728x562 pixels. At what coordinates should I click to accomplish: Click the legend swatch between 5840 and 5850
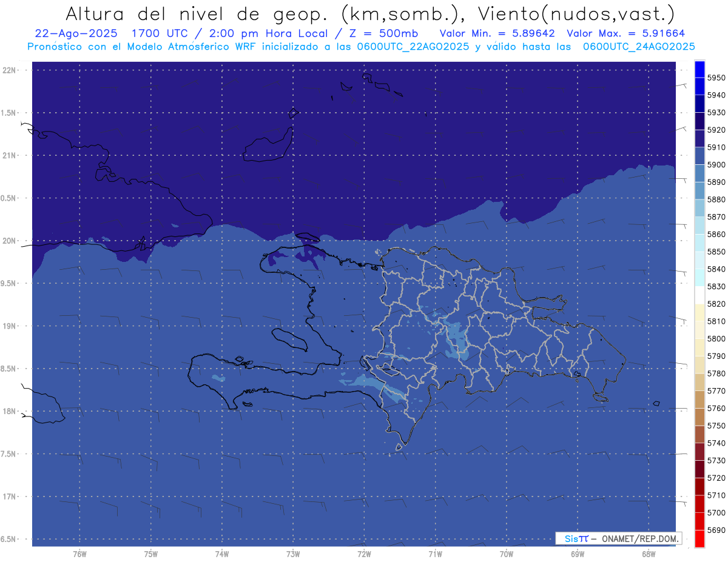point(699,261)
